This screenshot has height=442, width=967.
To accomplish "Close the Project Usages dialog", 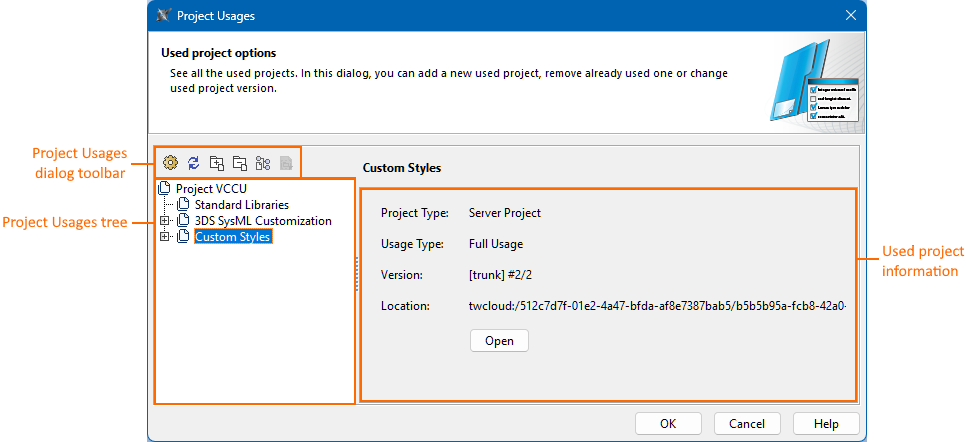I will pos(851,15).
